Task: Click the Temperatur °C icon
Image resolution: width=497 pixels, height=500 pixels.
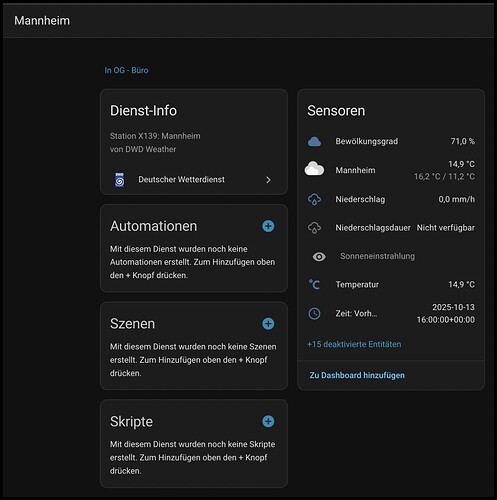Action: tap(314, 284)
